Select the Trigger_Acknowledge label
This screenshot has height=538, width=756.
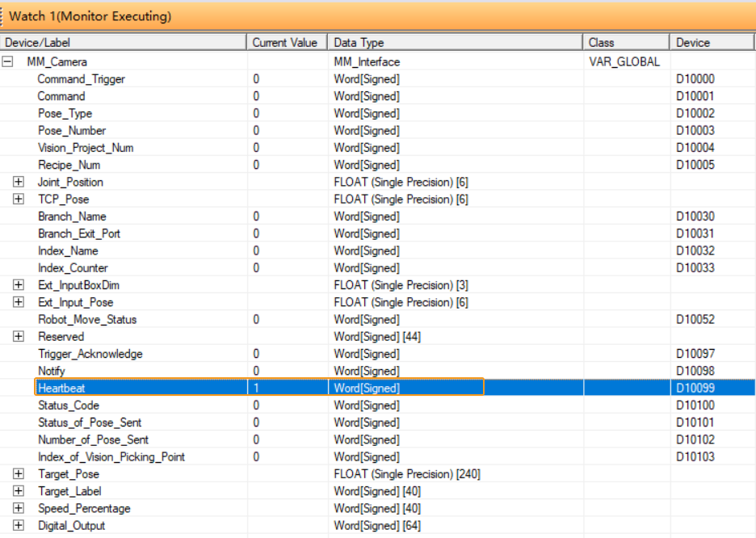[x=90, y=354]
